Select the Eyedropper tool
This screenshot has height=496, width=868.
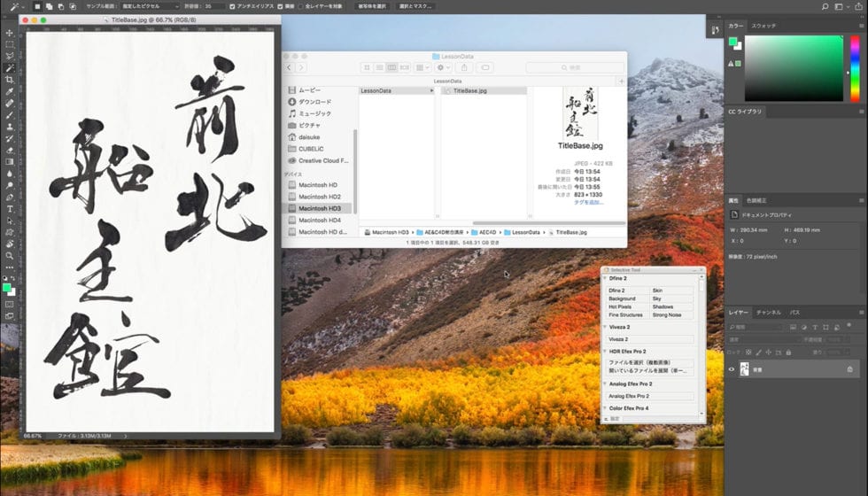coord(10,91)
